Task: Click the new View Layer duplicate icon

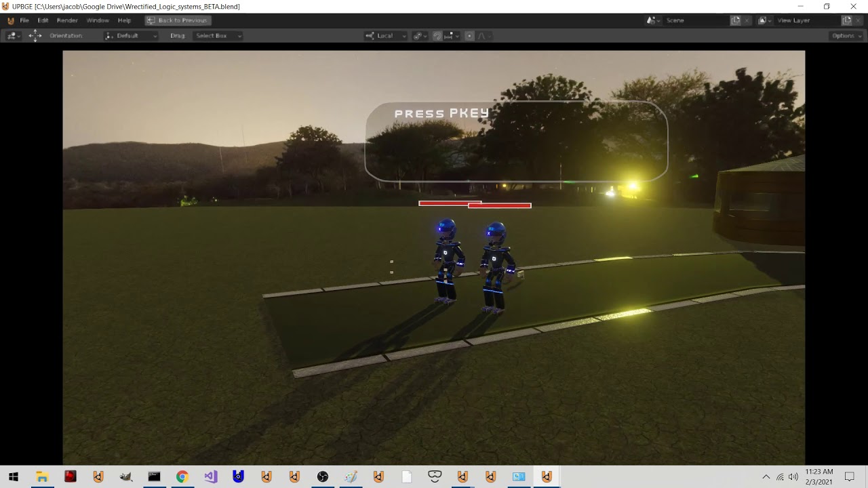Action: pyautogui.click(x=847, y=20)
